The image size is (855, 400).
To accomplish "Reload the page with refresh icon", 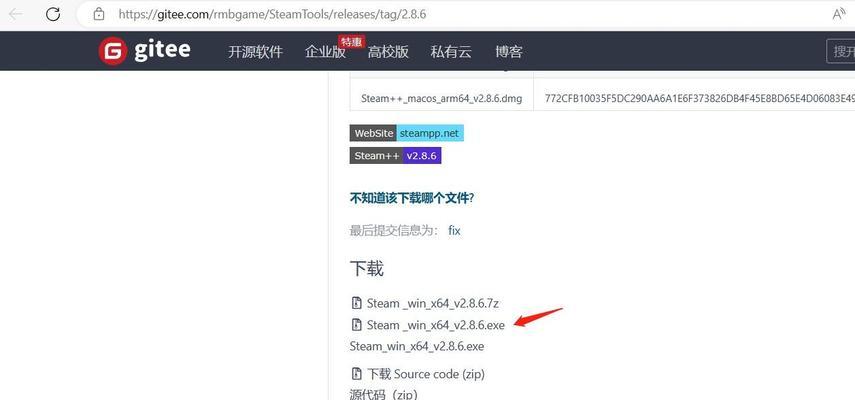I will pos(53,14).
